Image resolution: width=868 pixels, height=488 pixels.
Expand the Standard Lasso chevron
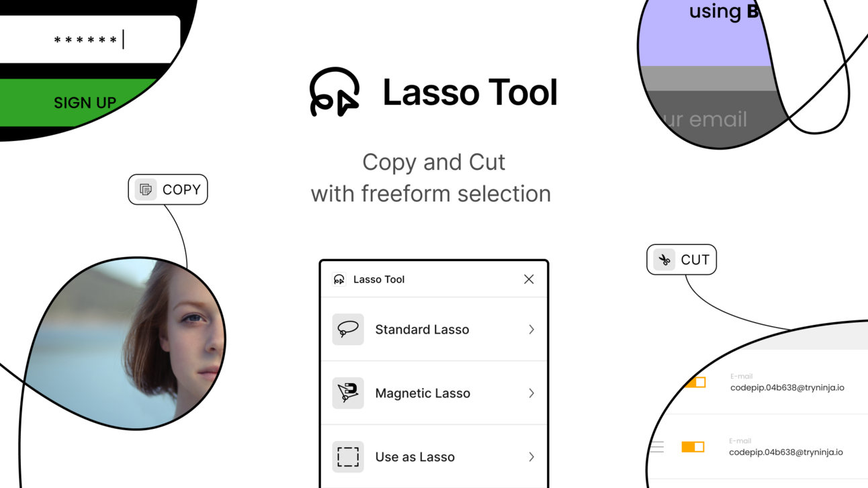(x=531, y=330)
